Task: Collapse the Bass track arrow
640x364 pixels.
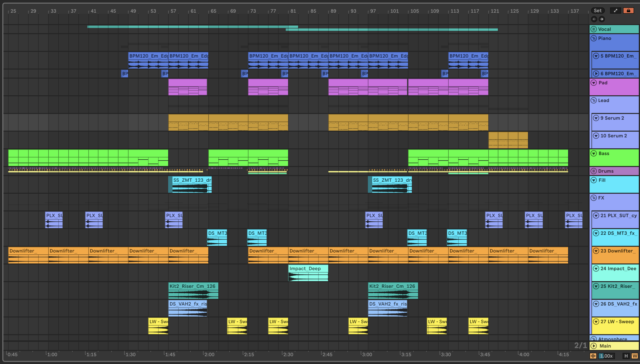Action: click(x=593, y=153)
